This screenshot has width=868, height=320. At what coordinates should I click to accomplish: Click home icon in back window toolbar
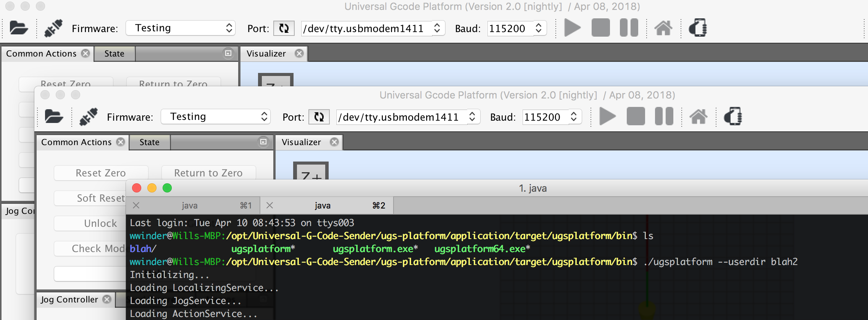click(663, 28)
